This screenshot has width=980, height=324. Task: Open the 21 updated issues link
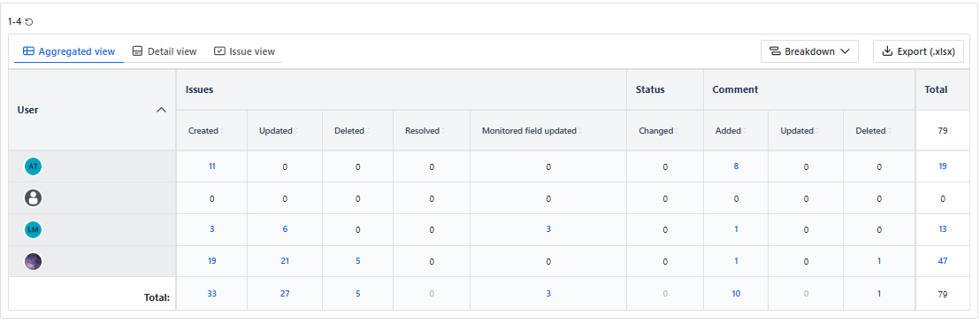[x=285, y=261]
